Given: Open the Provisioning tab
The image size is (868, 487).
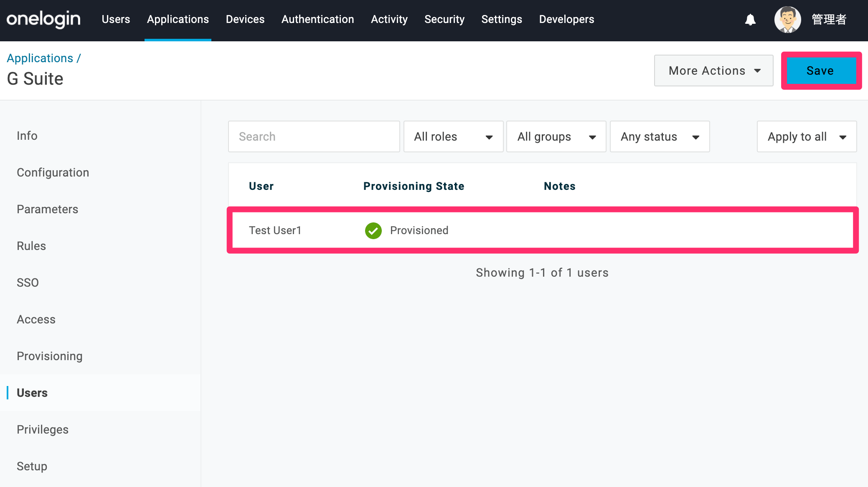Looking at the screenshot, I should pos(50,356).
